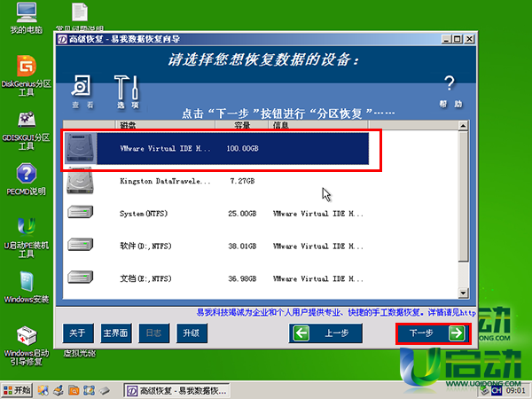Screen dimensions: 532x399
Task: Open 我的电脑 (My Computer) desktop icon
Action: (x=26, y=19)
